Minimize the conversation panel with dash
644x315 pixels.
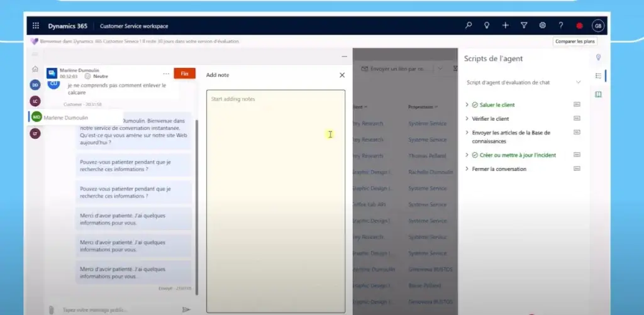click(344, 56)
